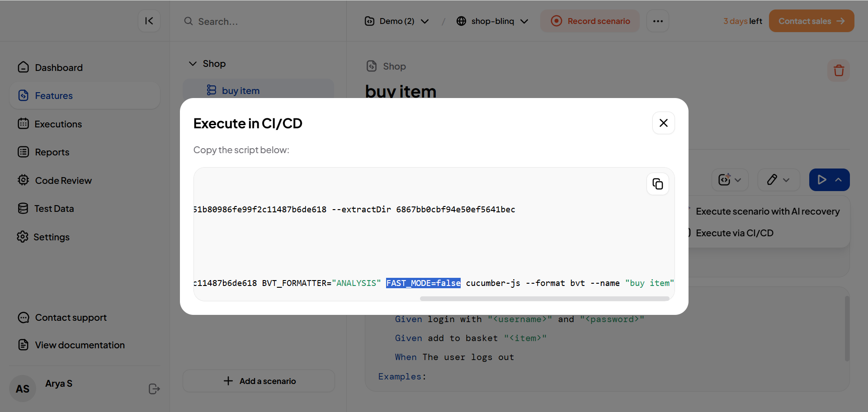Image resolution: width=868 pixels, height=412 pixels.
Task: Copy the CI/CD script to clipboard
Action: 657,184
